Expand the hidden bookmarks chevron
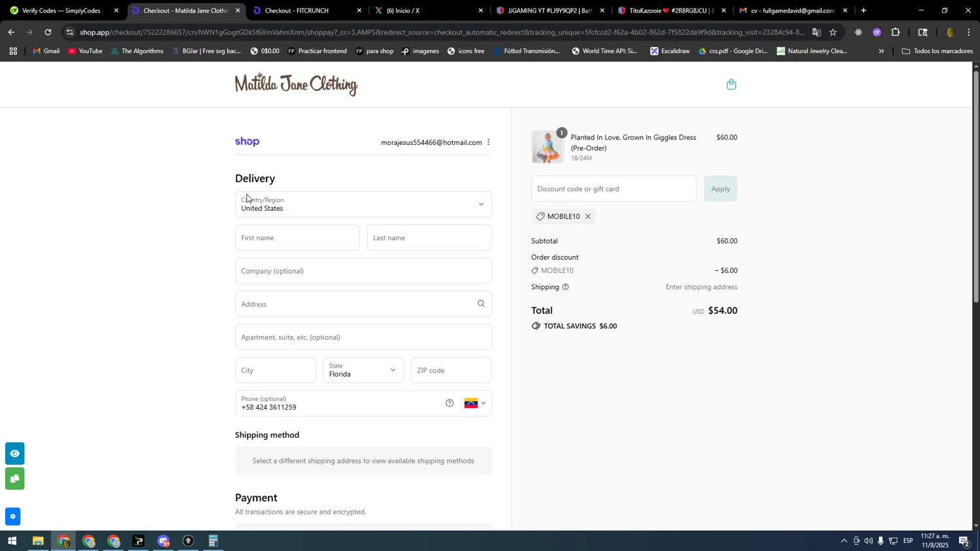This screenshot has height=551, width=980. [881, 51]
